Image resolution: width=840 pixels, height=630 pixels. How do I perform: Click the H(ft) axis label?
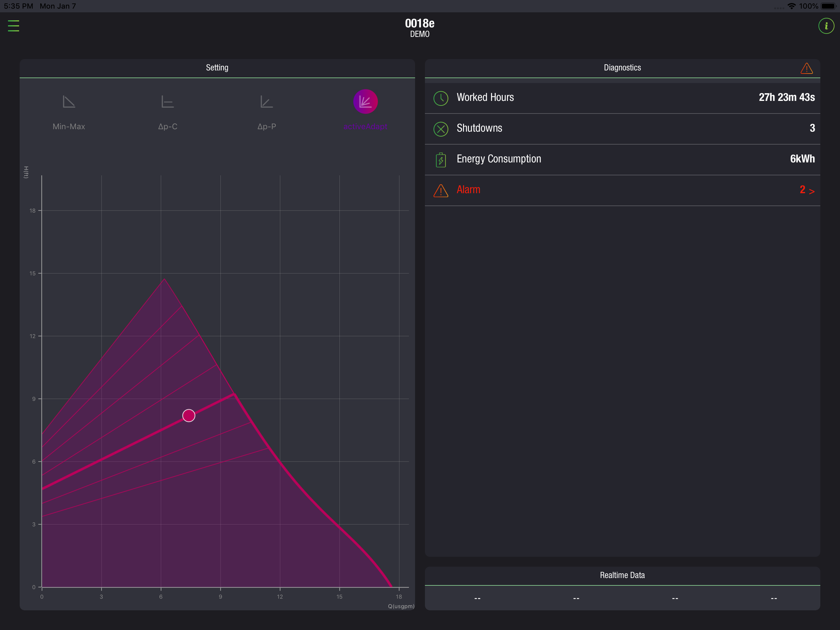[x=26, y=172]
